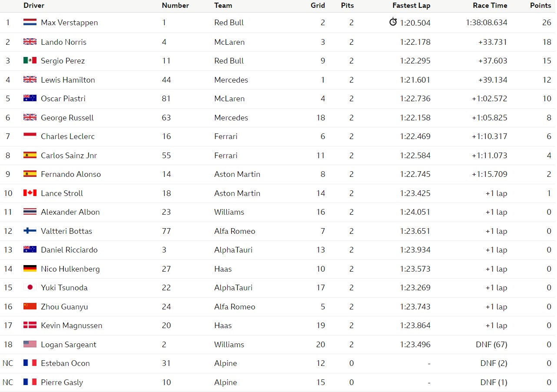
Task: Click the Grid column header
Action: [x=318, y=6]
